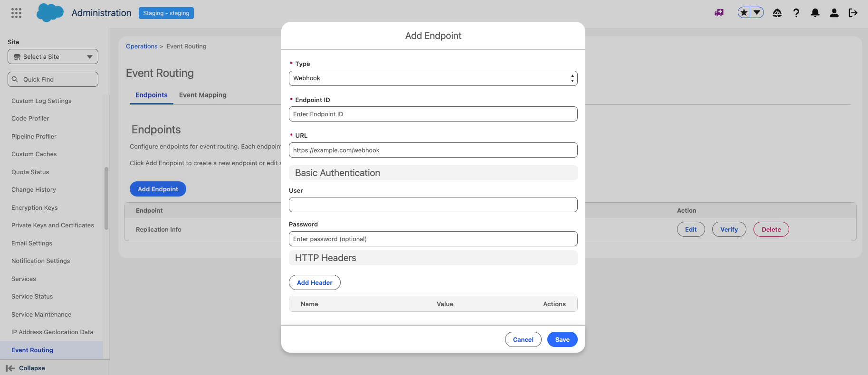This screenshot has height=375, width=868.
Task: Open Custom Caches in sidebar
Action: [34, 154]
